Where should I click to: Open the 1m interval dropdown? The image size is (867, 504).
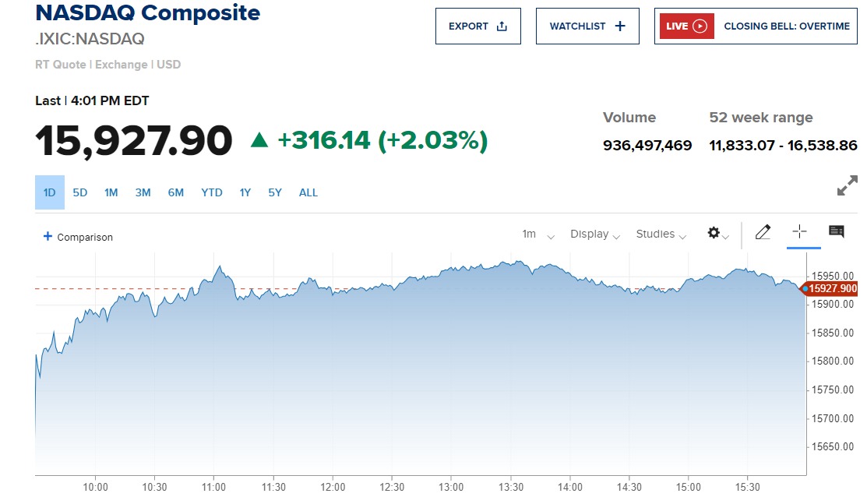click(x=538, y=234)
